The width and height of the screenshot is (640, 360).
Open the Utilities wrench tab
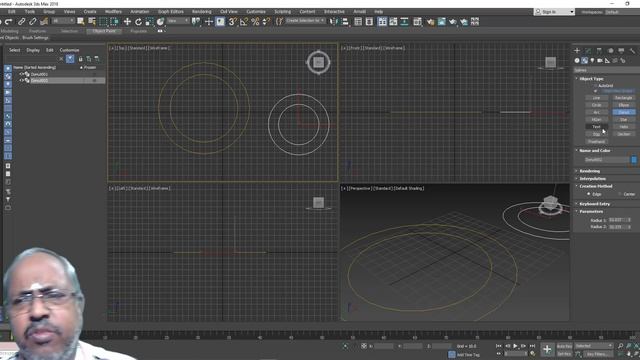[632, 51]
